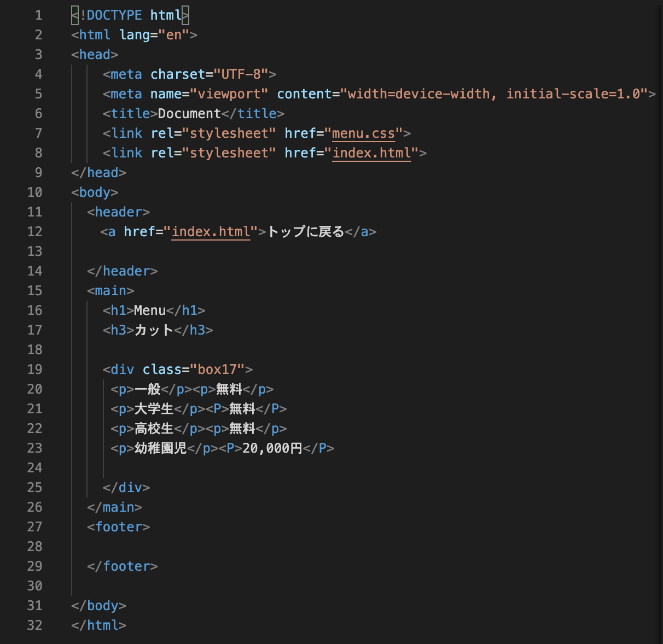Select the lang attribute value "en"
Image resolution: width=663 pixels, height=644 pixels.
pos(174,35)
